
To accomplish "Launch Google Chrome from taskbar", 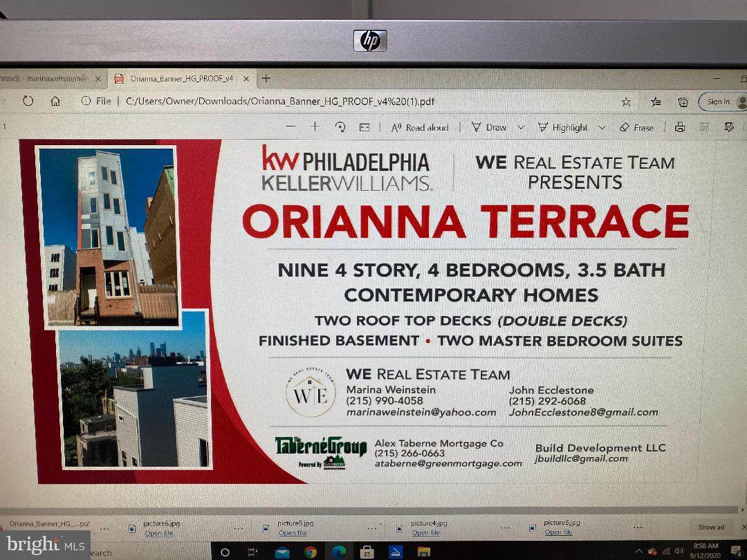I will click(x=310, y=552).
